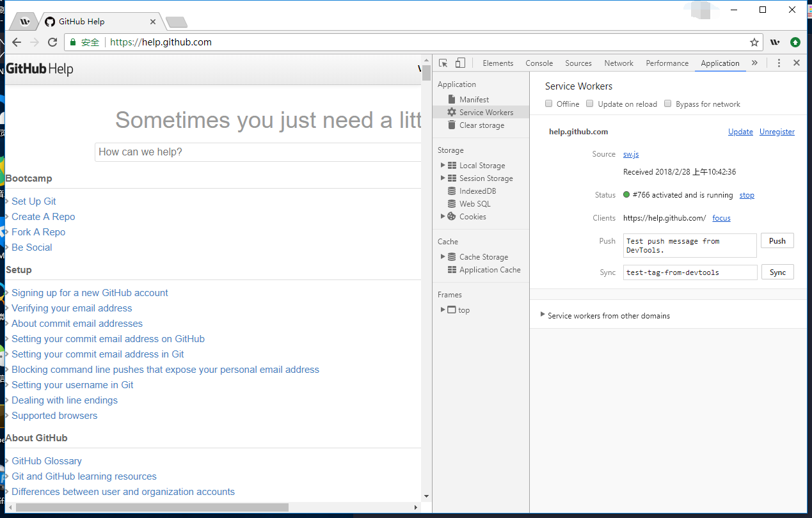Expand the Local Storage tree arrow
Screen dimensions: 812x518
tap(443, 165)
